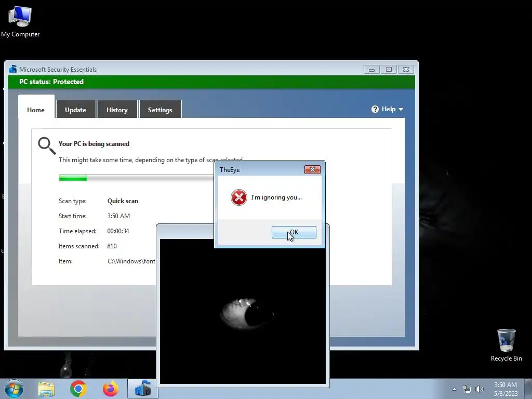Click the "I'm ignoring you..." message text
Screen dimensions: 532x399
pyautogui.click(x=276, y=197)
